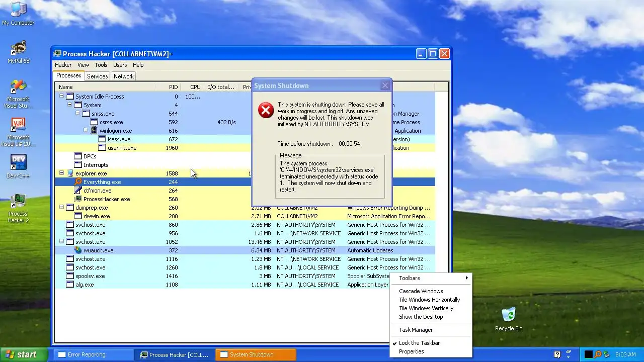Click the wuauclt.exe globe icon

point(78,250)
